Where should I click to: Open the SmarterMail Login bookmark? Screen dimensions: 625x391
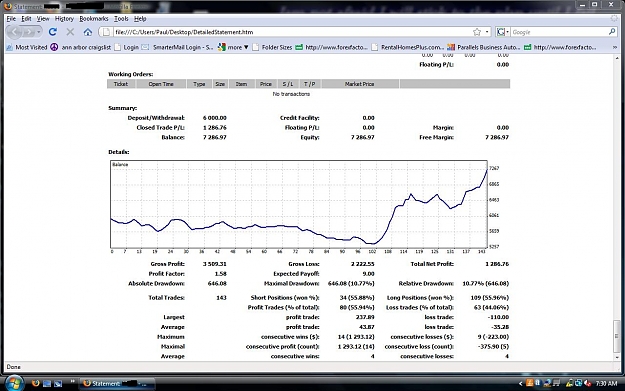[x=178, y=47]
